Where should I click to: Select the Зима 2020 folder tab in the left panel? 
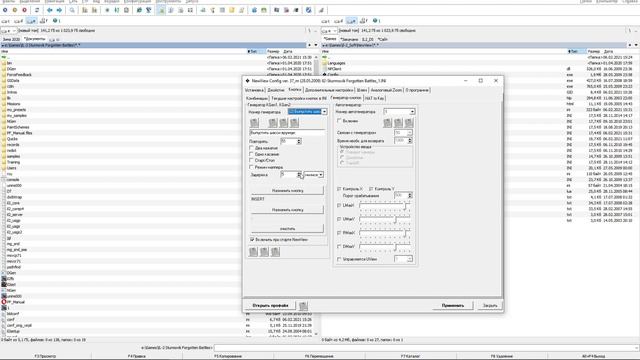(x=11, y=39)
